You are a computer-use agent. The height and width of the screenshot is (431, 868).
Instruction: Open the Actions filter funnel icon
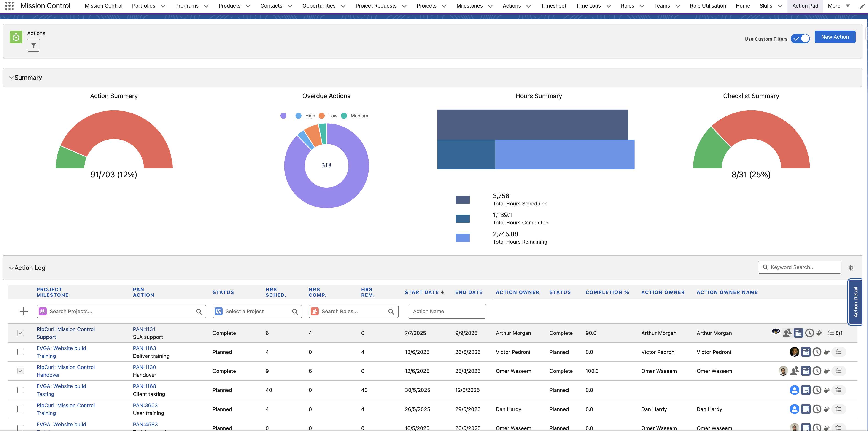click(x=33, y=45)
